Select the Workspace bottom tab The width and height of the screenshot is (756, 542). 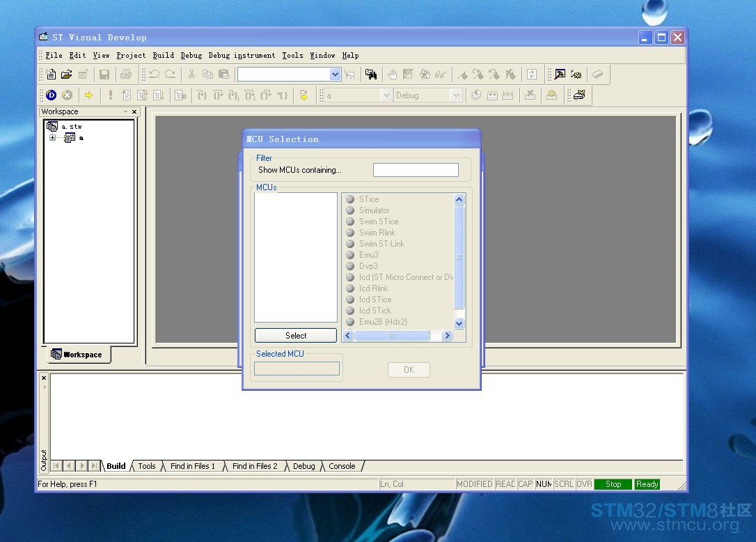click(77, 355)
